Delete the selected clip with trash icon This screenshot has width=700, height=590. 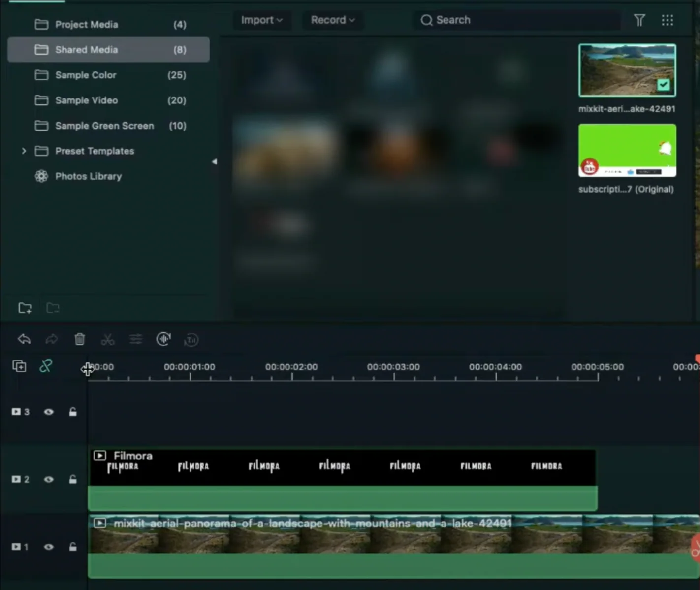80,339
